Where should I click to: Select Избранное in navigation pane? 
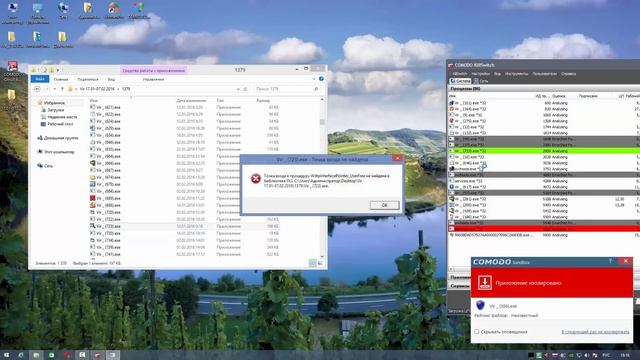(x=54, y=103)
